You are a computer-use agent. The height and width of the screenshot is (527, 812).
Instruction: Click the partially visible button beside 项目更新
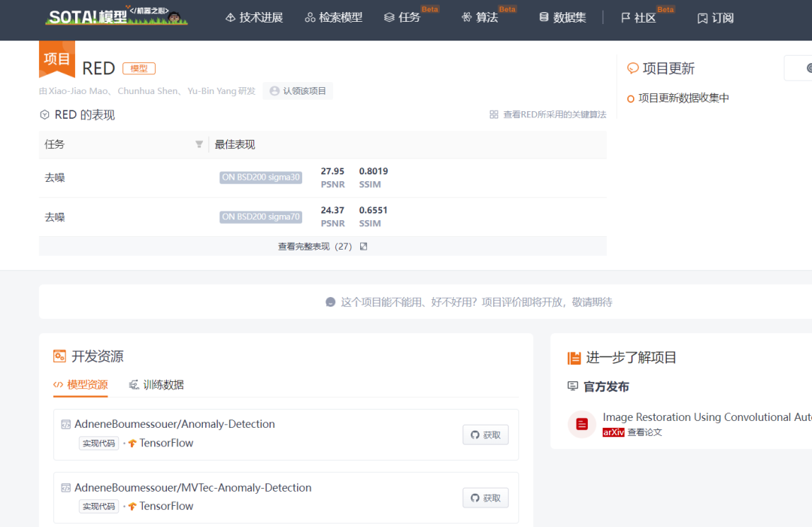(798, 68)
